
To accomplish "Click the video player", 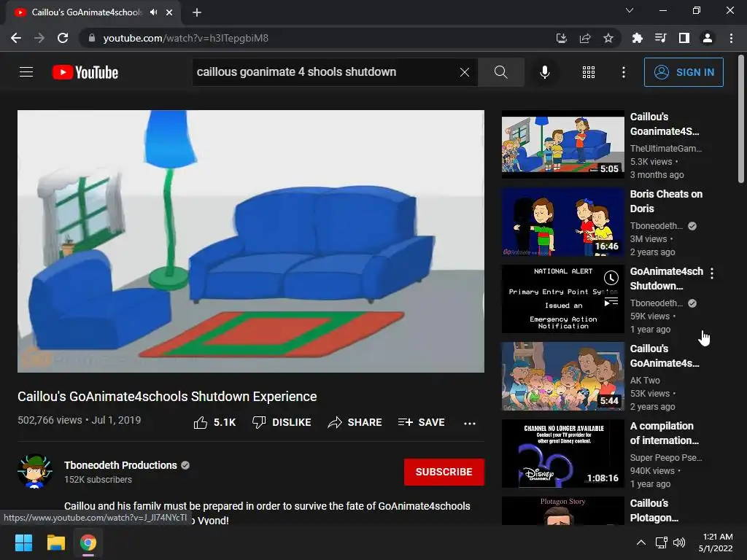I will [x=251, y=241].
